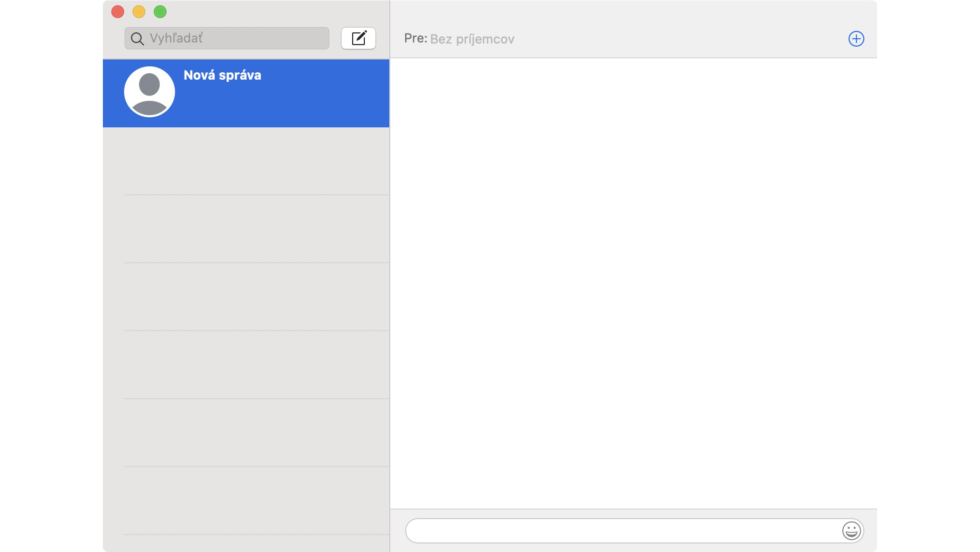
Task: Click the add recipient plus icon
Action: coord(856,39)
